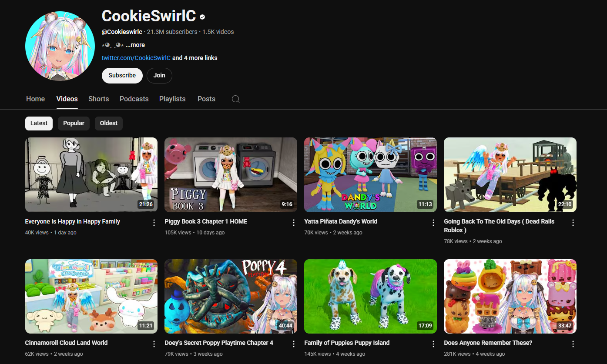Play the Dandy's World thumbnail
Image resolution: width=607 pixels, height=364 pixels.
(x=370, y=175)
